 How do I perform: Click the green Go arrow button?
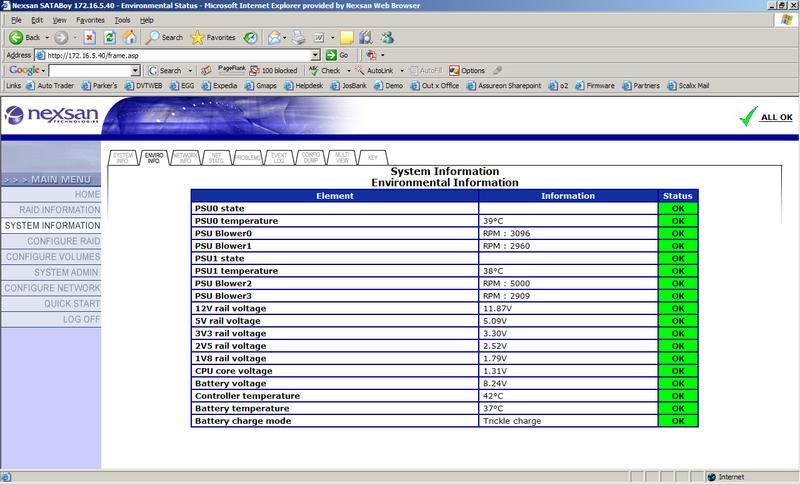(331, 55)
